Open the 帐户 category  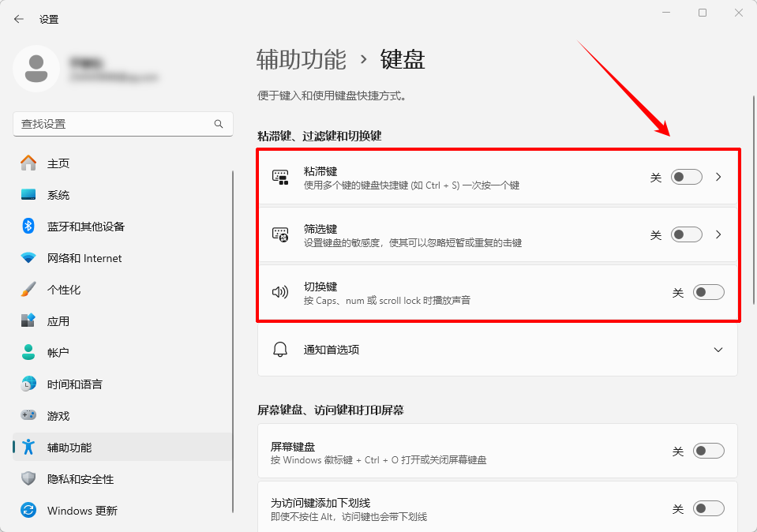pyautogui.click(x=122, y=352)
